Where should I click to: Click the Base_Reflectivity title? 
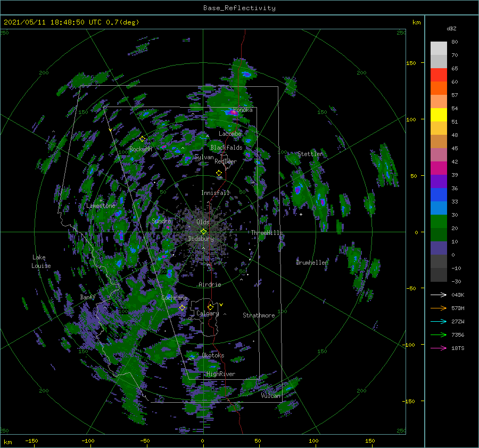click(x=240, y=8)
